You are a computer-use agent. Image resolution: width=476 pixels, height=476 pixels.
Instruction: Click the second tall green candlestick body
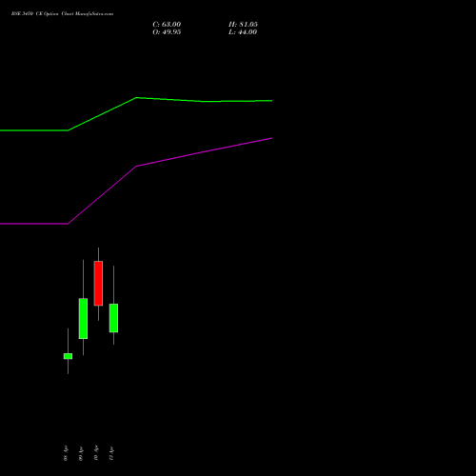coord(83,318)
